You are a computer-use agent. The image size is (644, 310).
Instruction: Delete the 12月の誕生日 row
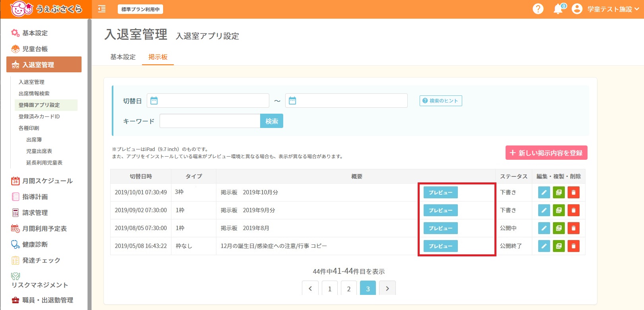[574, 246]
